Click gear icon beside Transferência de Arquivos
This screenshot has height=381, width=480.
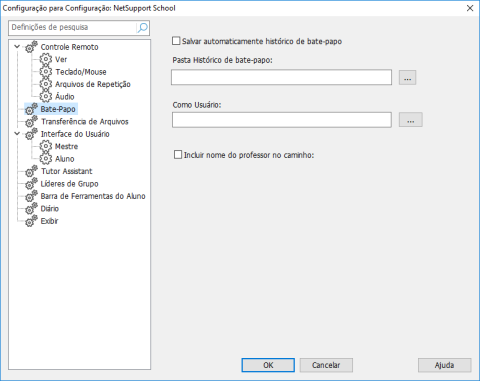[x=31, y=121]
